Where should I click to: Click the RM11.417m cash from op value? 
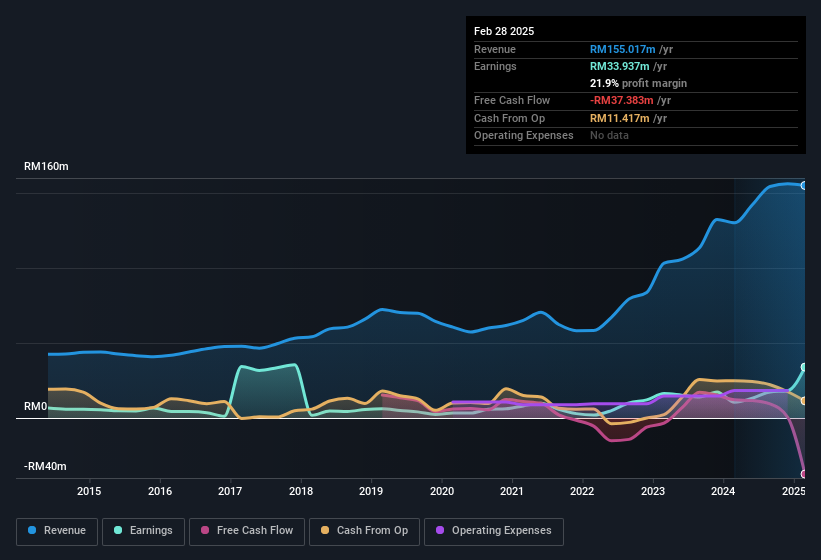pos(619,118)
